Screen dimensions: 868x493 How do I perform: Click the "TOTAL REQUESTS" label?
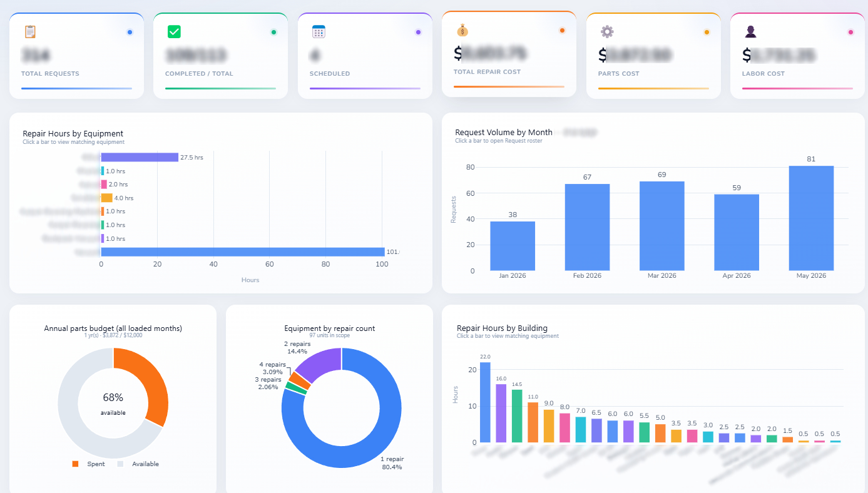point(50,74)
